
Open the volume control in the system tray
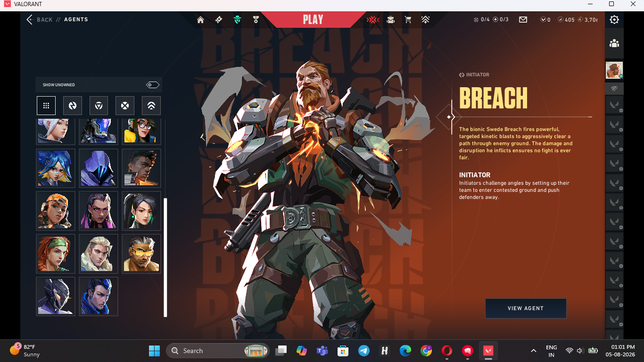click(x=580, y=351)
